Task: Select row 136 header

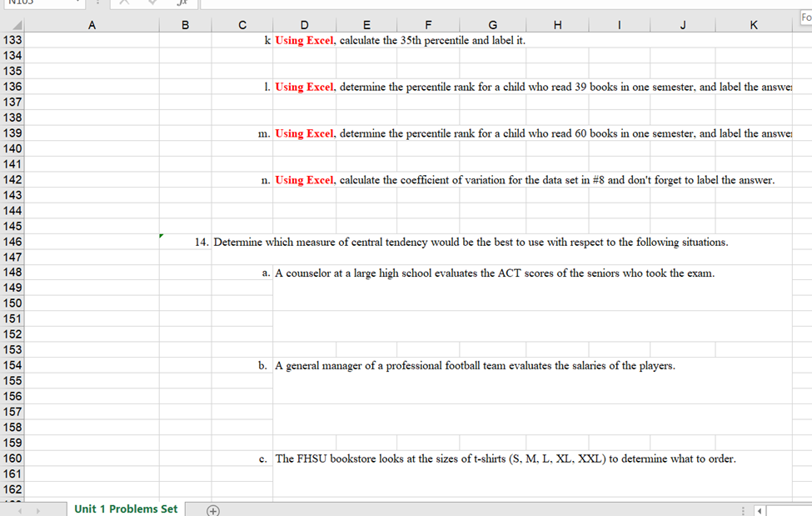Action: (12, 87)
